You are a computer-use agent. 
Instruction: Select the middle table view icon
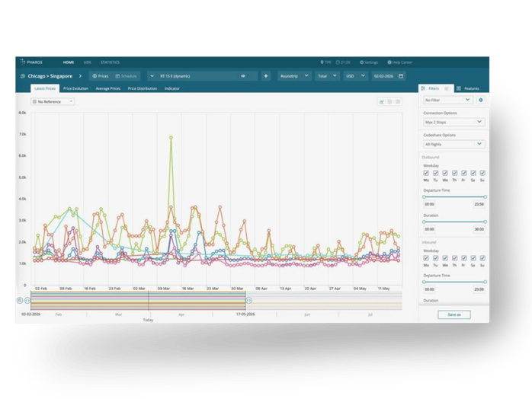[389, 102]
